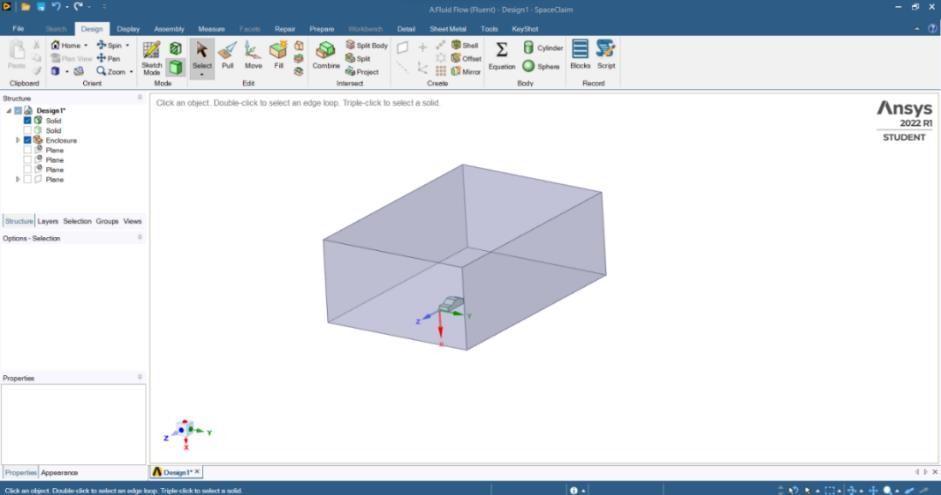Click the linear pattern grid icon
Image resolution: width=941 pixels, height=495 pixels.
pyautogui.click(x=440, y=71)
